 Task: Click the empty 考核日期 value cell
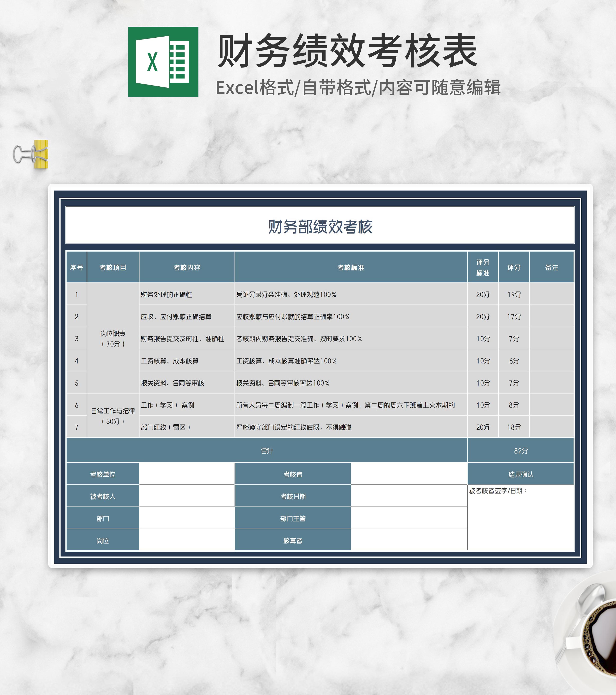[x=409, y=496]
